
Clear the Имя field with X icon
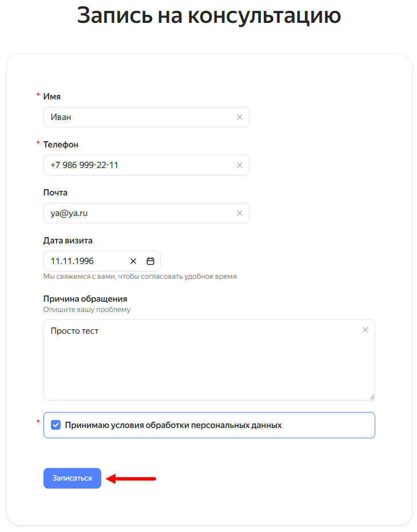click(240, 117)
